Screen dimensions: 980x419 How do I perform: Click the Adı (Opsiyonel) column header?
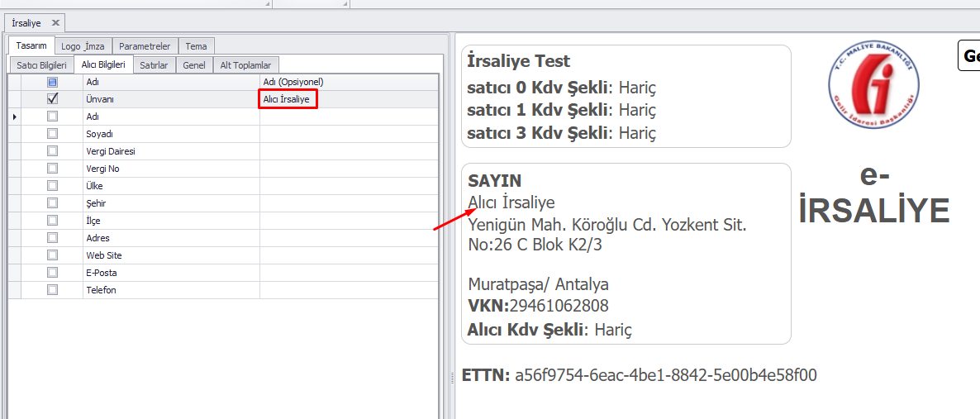tap(347, 82)
